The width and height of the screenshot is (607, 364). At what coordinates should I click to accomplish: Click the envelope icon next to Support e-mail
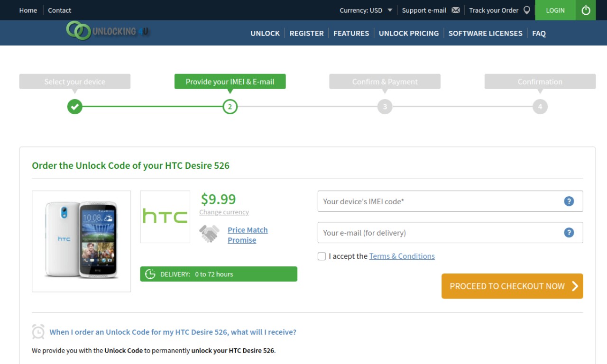pos(456,10)
